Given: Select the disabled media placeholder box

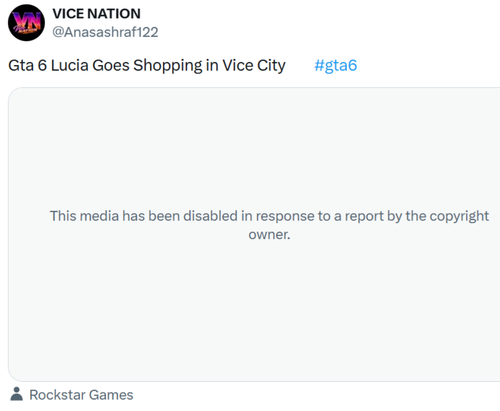Looking at the screenshot, I should pos(254,234).
